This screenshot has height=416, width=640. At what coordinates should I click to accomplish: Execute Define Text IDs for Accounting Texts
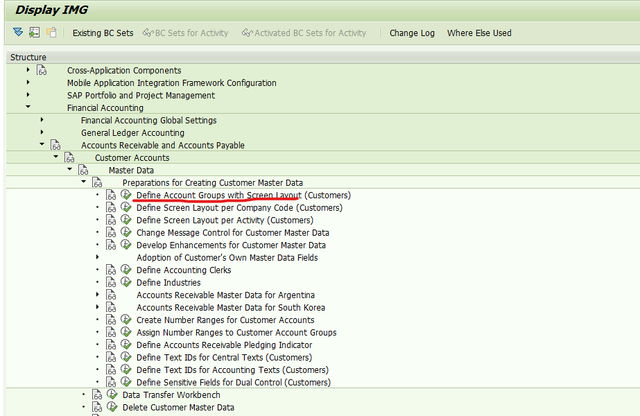pyautogui.click(x=126, y=369)
